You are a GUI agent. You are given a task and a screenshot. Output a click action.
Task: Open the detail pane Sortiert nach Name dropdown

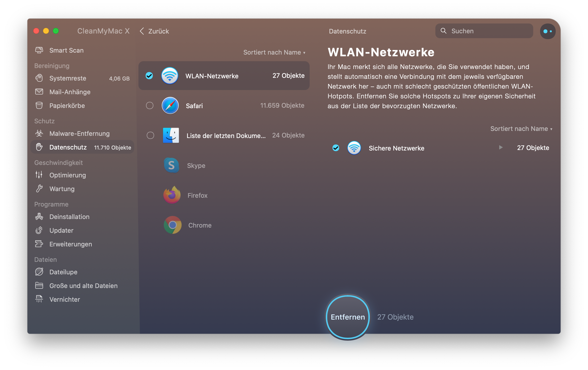(521, 129)
